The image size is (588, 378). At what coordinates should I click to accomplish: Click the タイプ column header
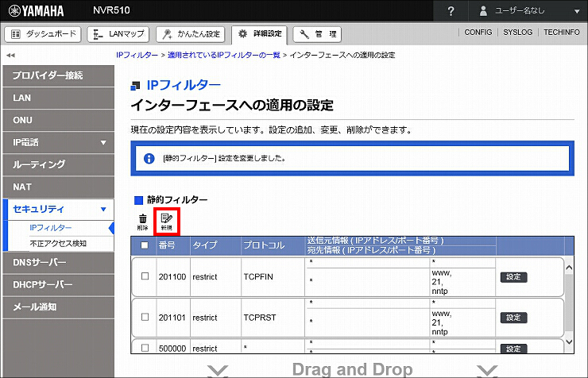(x=205, y=245)
